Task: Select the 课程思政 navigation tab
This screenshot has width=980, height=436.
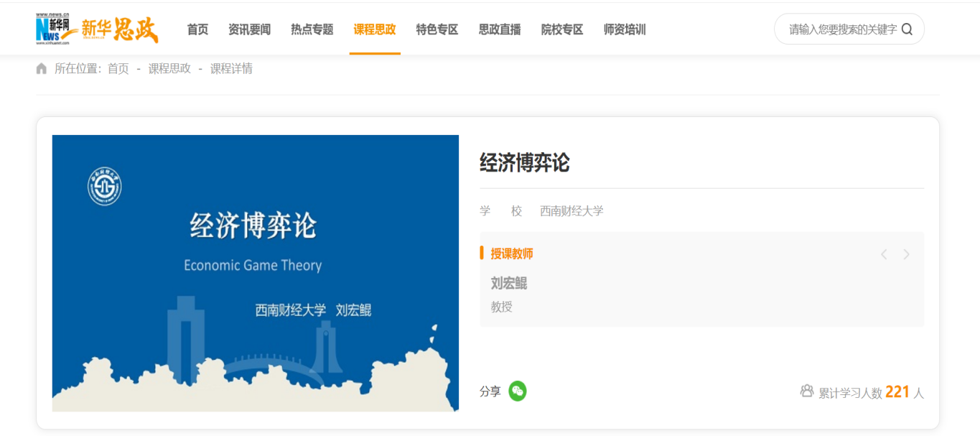Action: (x=374, y=29)
